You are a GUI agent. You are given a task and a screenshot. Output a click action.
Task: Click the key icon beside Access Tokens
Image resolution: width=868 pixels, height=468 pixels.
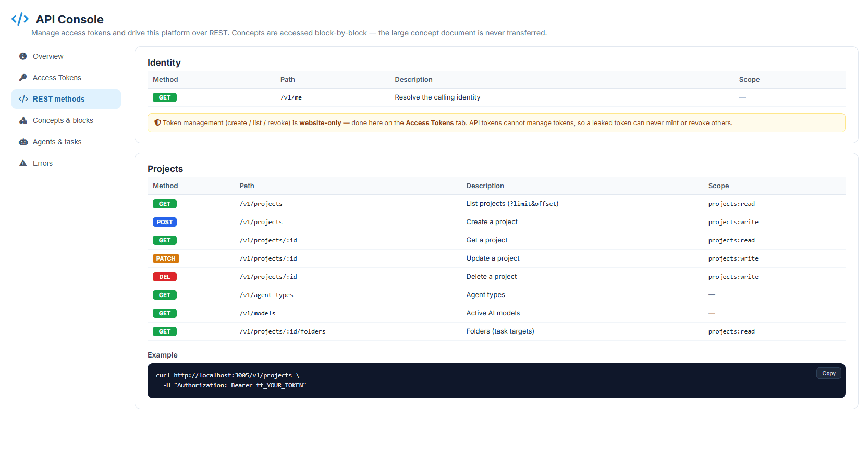point(23,78)
